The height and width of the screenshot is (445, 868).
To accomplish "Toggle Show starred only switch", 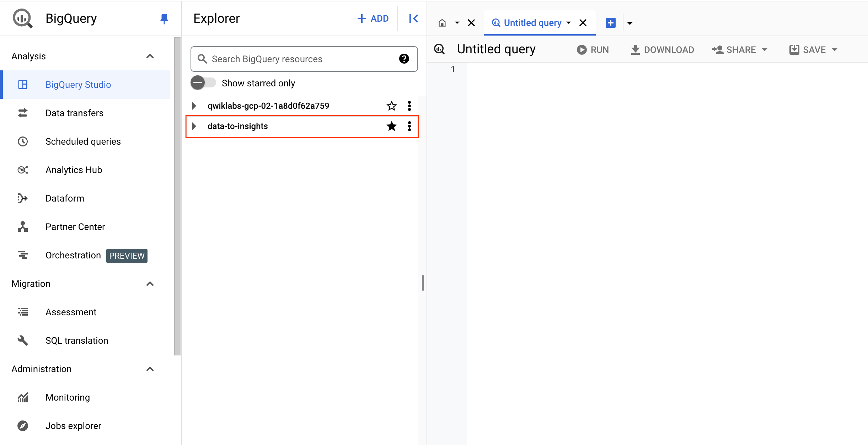I will click(x=203, y=83).
